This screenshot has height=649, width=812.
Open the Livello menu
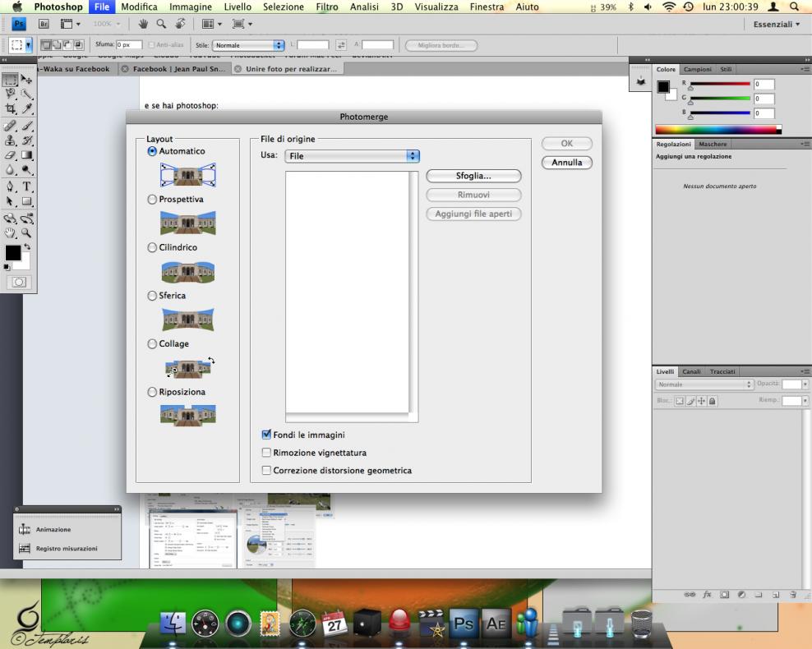point(238,7)
